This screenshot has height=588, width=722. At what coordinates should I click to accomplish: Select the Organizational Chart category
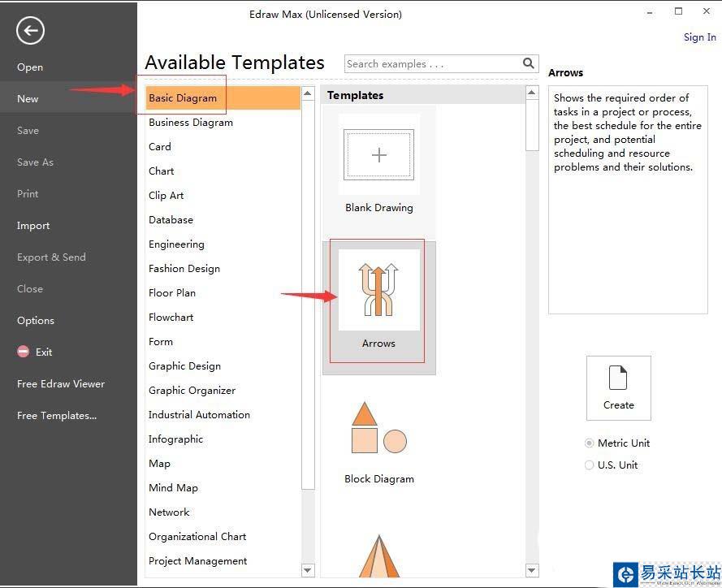tap(197, 537)
